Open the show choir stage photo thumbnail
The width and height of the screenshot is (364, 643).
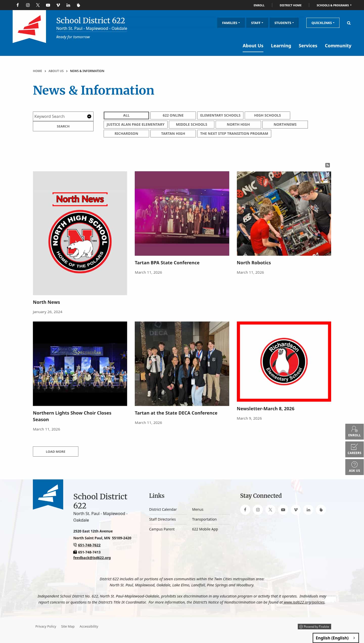coord(80,364)
